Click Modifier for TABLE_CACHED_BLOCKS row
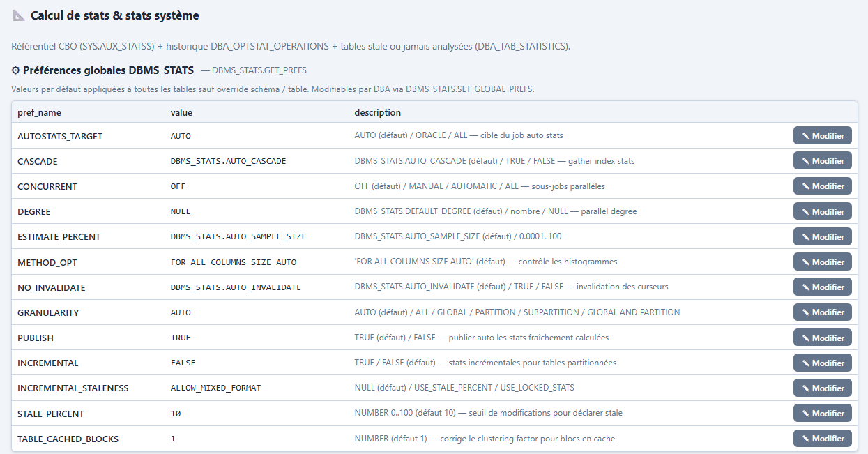The height and width of the screenshot is (454, 868). 822,439
